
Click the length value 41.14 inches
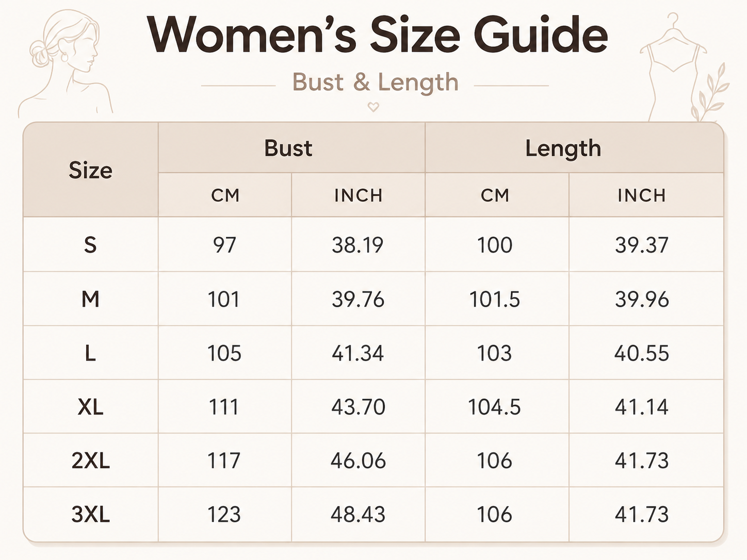tap(642, 407)
